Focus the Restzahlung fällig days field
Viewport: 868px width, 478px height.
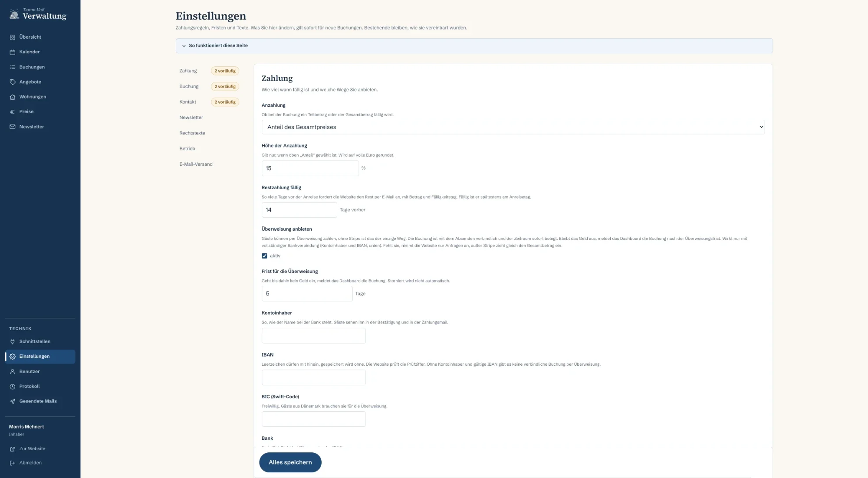[299, 210]
